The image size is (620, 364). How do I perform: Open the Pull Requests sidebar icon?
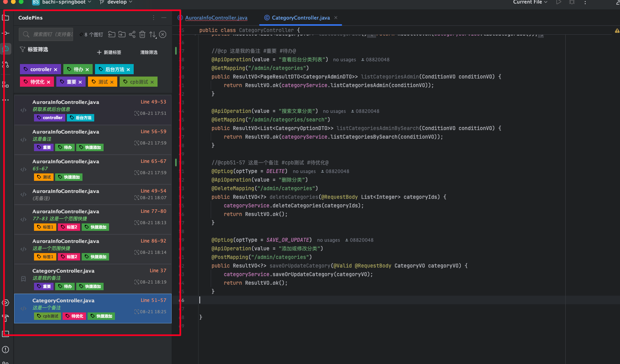coord(5,64)
